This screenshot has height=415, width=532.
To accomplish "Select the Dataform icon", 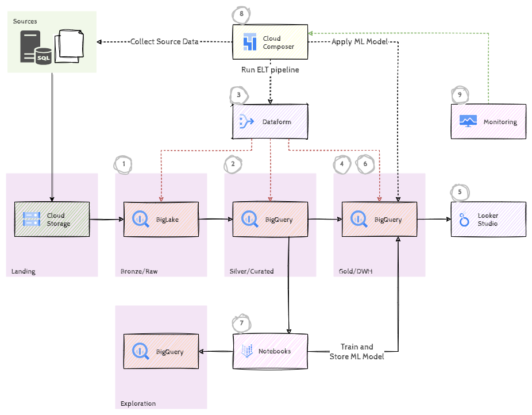I will pyautogui.click(x=246, y=121).
